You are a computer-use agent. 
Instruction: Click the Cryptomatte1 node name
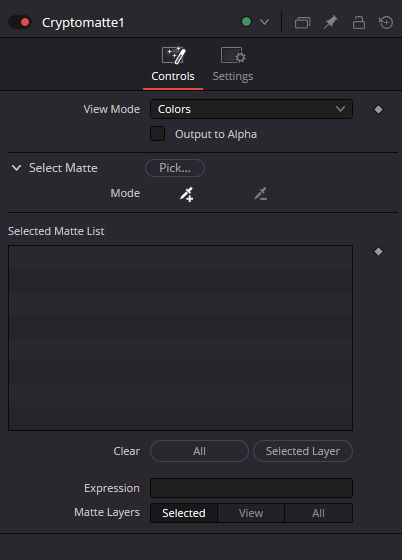click(x=83, y=23)
